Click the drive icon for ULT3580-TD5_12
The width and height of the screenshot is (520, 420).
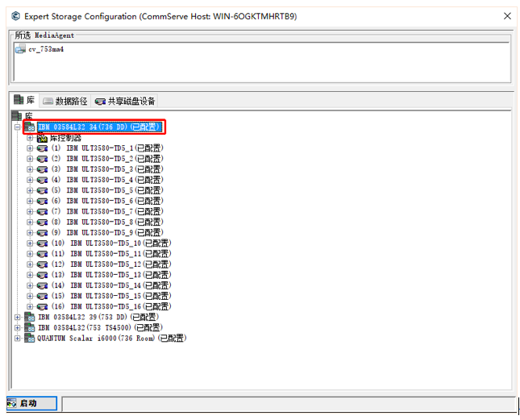click(42, 264)
